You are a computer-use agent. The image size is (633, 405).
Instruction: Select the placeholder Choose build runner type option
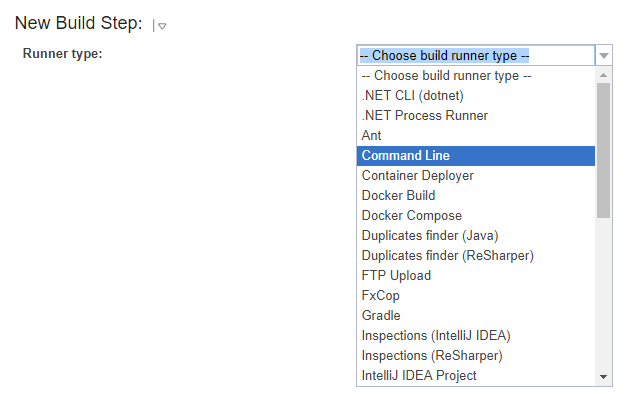tap(446, 76)
